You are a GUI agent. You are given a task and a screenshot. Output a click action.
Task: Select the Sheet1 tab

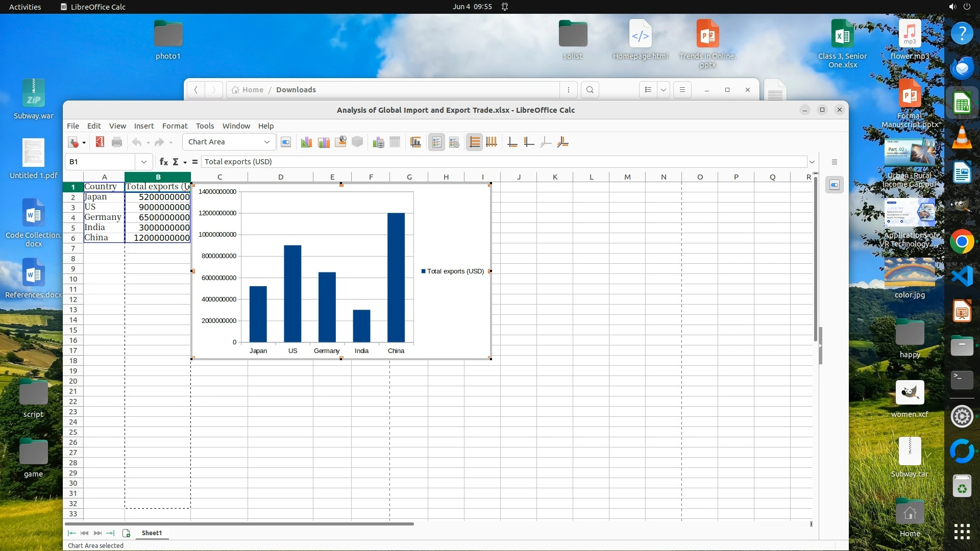(152, 533)
